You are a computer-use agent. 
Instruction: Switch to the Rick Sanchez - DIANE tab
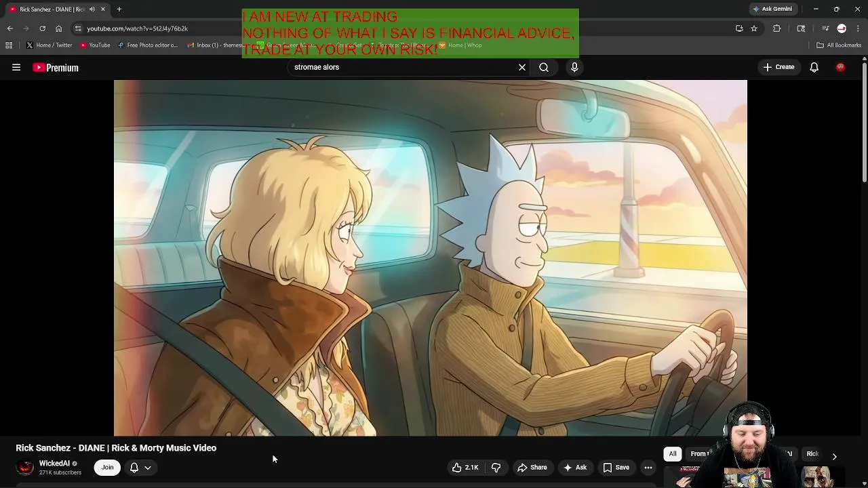click(52, 9)
